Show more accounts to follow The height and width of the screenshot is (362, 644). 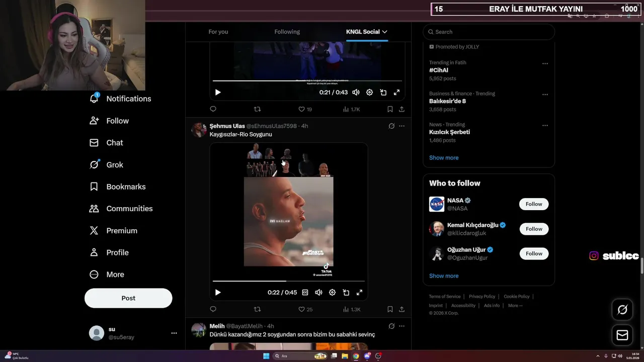[444, 276]
